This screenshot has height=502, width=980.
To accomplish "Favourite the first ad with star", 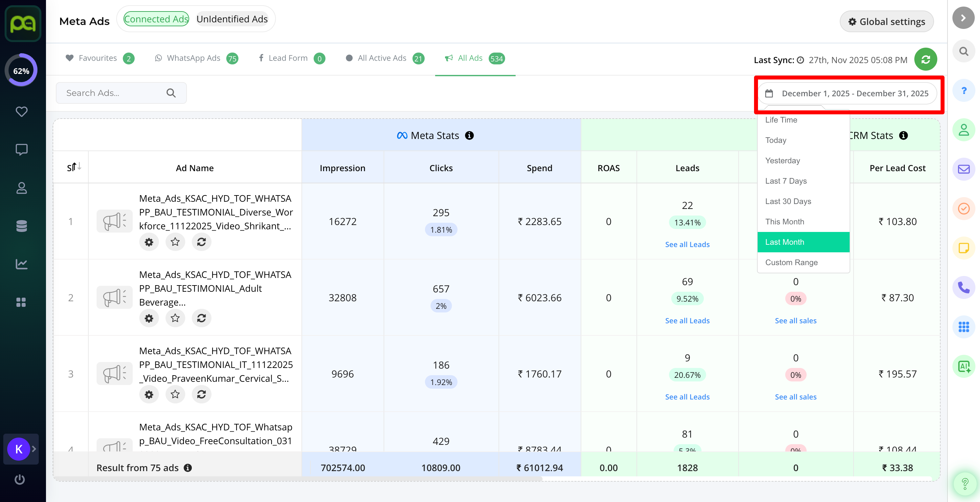I will pyautogui.click(x=175, y=242).
